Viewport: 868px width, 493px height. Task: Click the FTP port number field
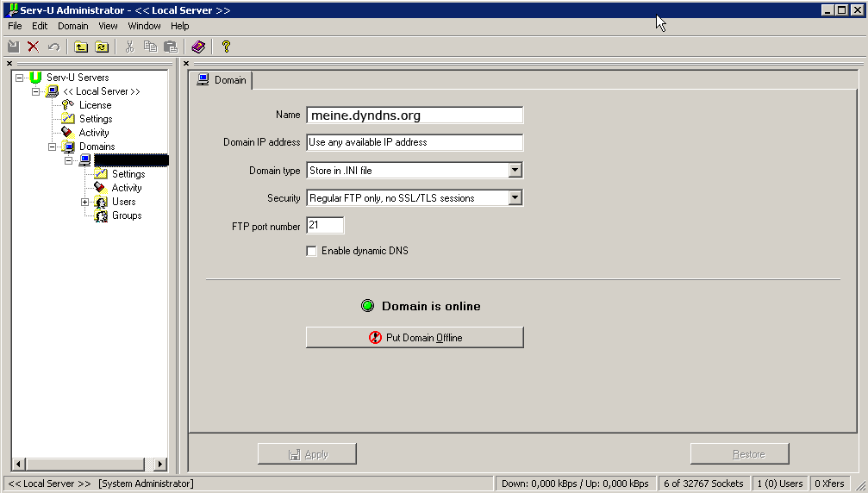[x=325, y=225]
